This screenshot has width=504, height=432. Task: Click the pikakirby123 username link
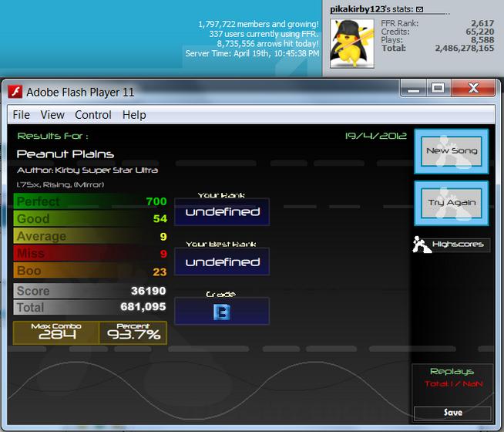click(x=358, y=9)
